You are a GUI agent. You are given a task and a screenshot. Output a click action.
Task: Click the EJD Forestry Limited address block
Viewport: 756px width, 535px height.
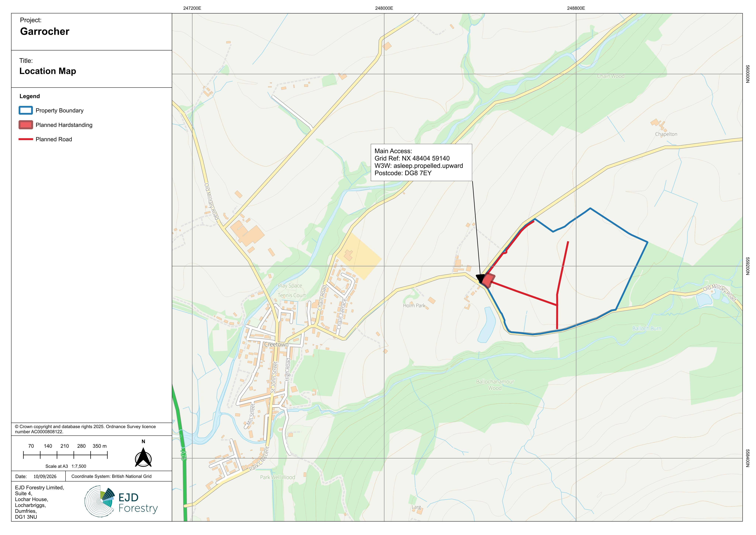click(x=39, y=502)
